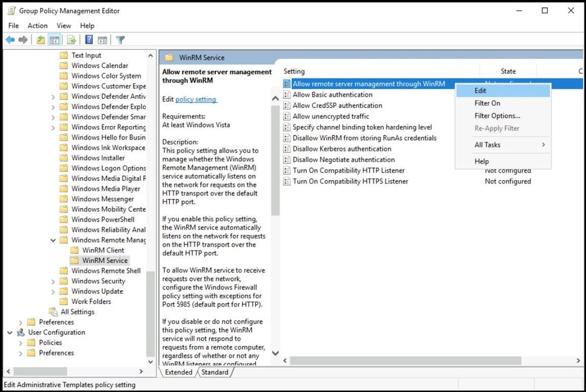Click the Up One Level folder icon
This screenshot has height=392, width=586.
[39, 39]
